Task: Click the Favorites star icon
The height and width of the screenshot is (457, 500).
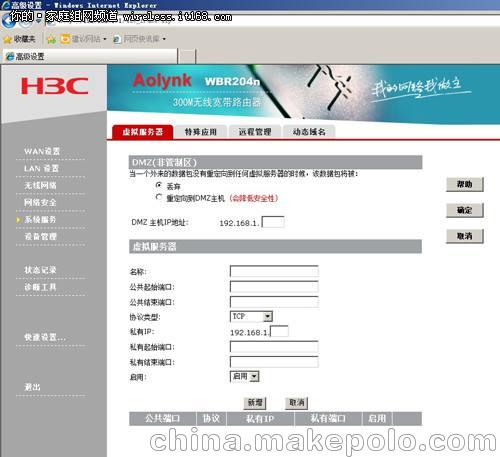Action: click(x=7, y=39)
